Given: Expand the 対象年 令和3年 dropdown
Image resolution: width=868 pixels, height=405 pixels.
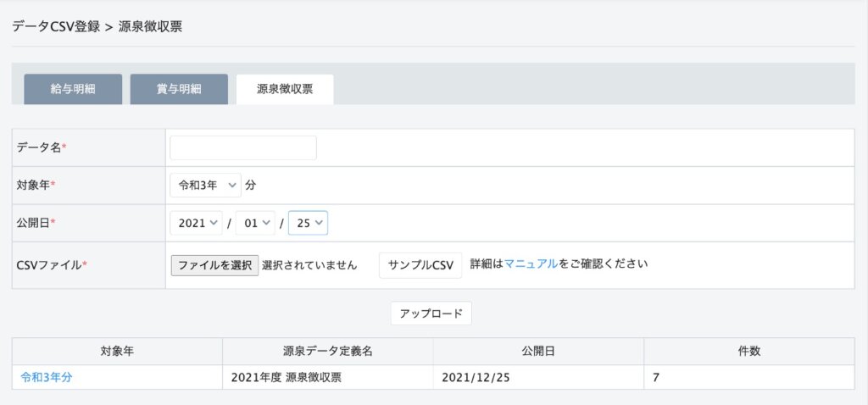Looking at the screenshot, I should pyautogui.click(x=205, y=185).
